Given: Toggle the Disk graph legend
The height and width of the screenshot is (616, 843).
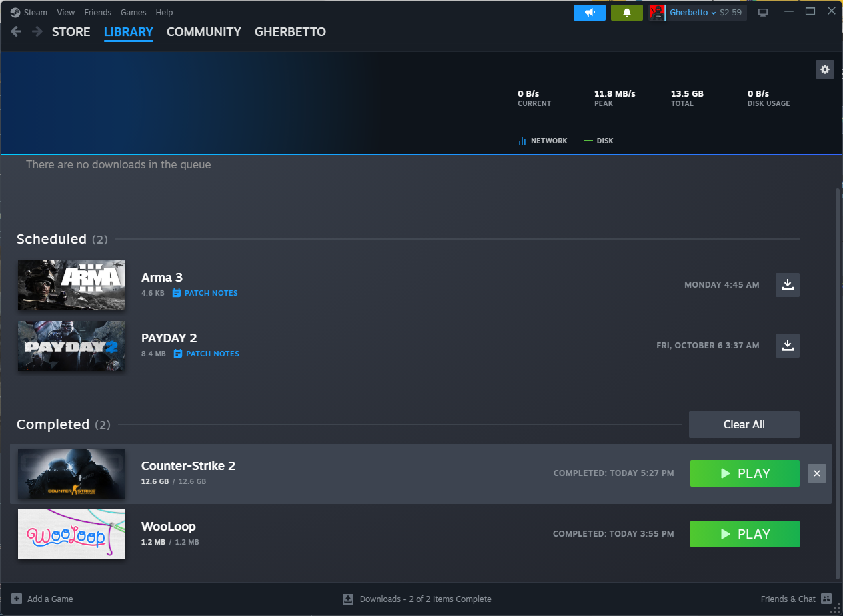Looking at the screenshot, I should (x=598, y=141).
